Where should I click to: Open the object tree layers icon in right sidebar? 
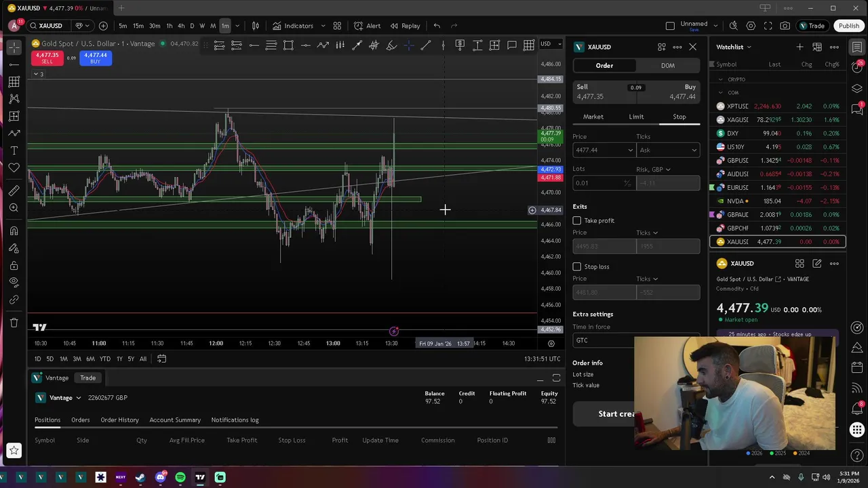[857, 89]
